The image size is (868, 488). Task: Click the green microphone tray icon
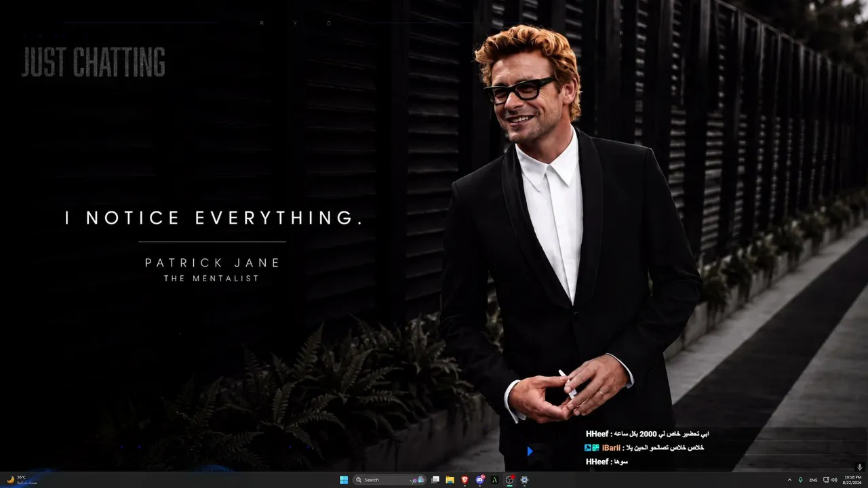[x=801, y=480]
